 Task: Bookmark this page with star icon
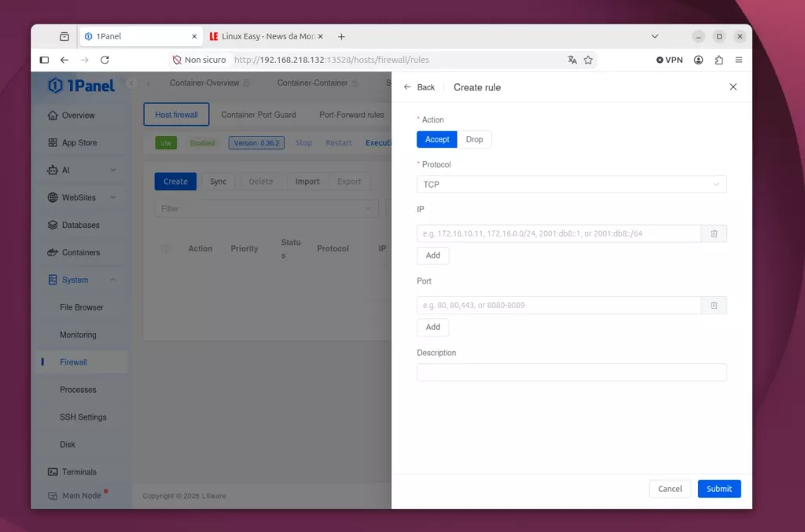click(x=588, y=60)
